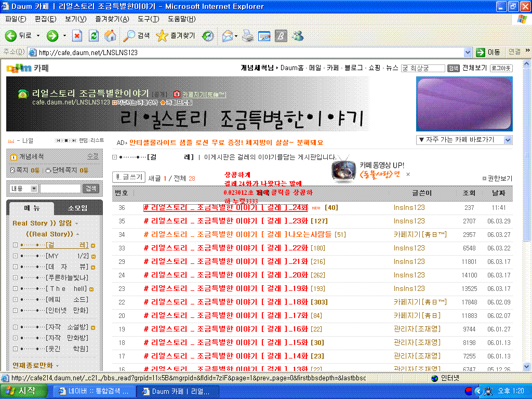Expand the 데자뷰 board box

click(15, 267)
